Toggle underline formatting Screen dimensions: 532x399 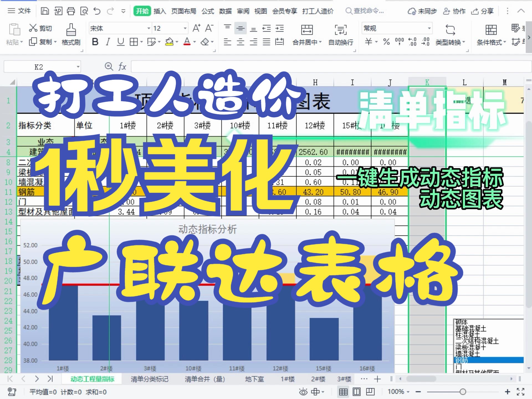tap(120, 42)
